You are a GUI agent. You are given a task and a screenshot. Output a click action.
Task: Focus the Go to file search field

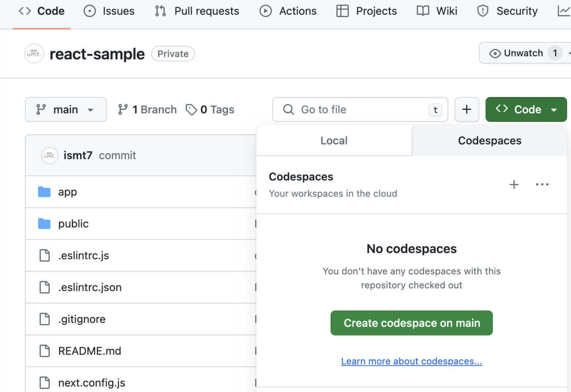pos(360,109)
